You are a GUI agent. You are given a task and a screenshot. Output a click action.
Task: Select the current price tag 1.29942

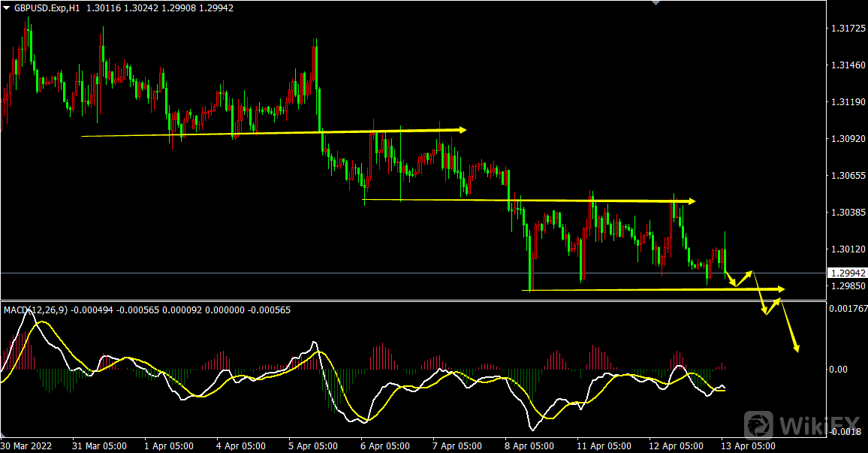(x=847, y=273)
